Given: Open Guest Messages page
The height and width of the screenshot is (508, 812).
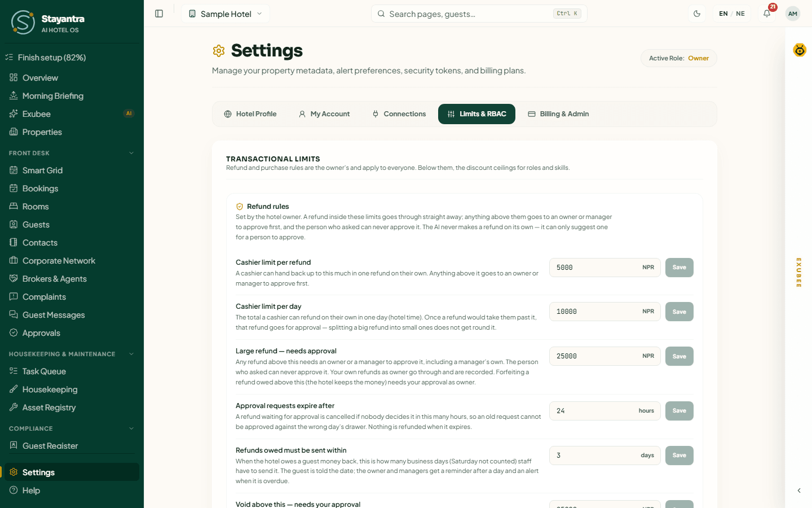Looking at the screenshot, I should click(x=72, y=315).
